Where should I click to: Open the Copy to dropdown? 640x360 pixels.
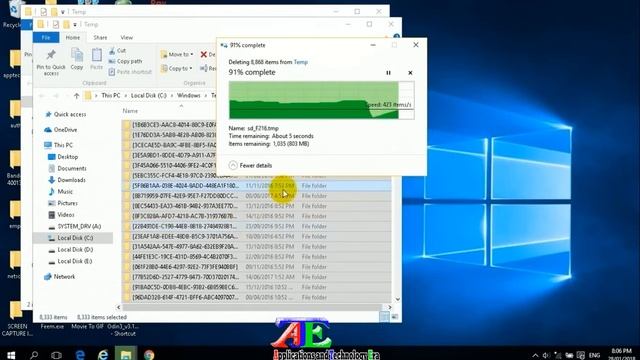click(177, 69)
